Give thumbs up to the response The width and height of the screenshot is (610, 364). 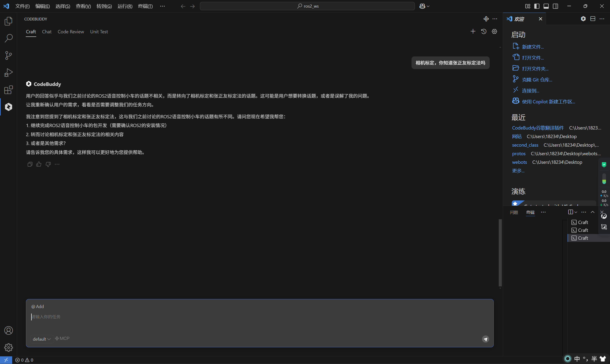point(39,164)
